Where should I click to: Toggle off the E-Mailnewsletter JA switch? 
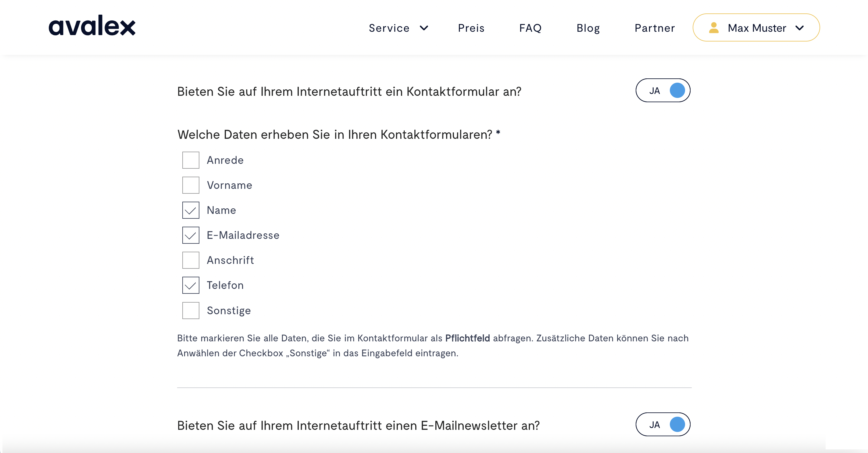point(663,425)
